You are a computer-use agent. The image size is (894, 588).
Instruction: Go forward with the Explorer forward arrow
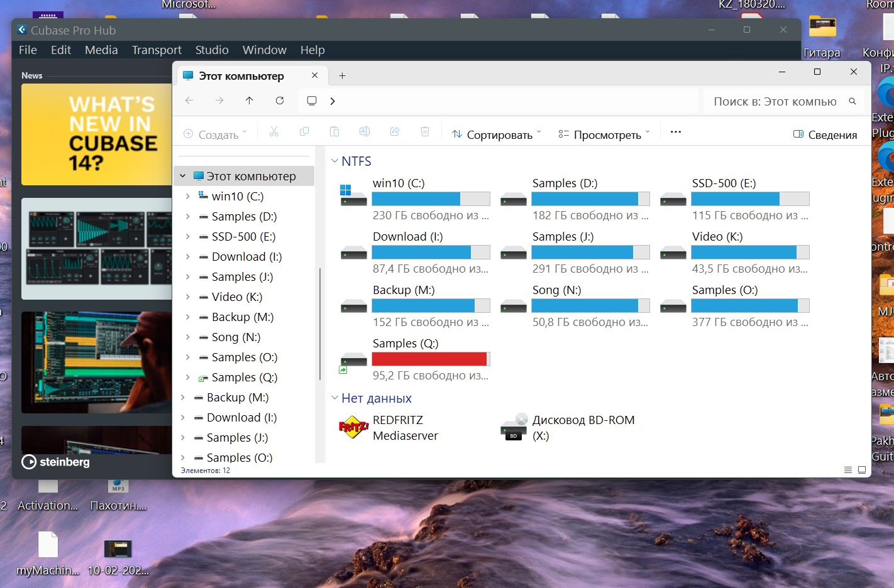(219, 101)
